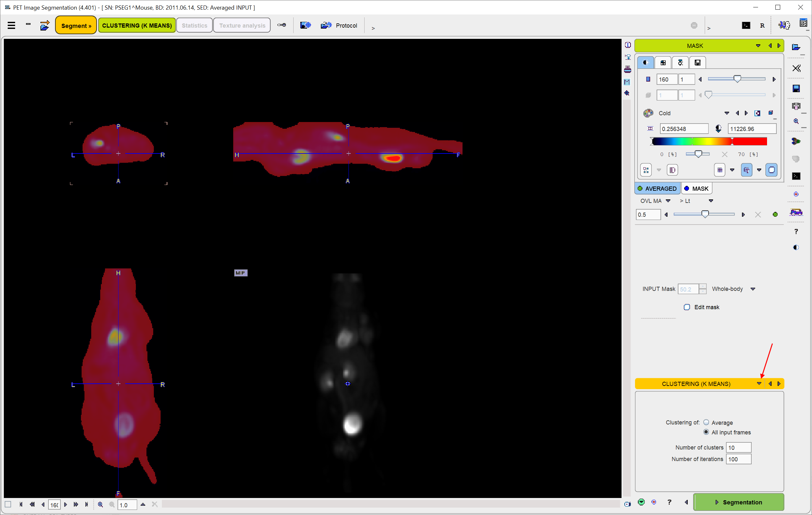Open help question mark near Segmentation button

click(x=669, y=502)
